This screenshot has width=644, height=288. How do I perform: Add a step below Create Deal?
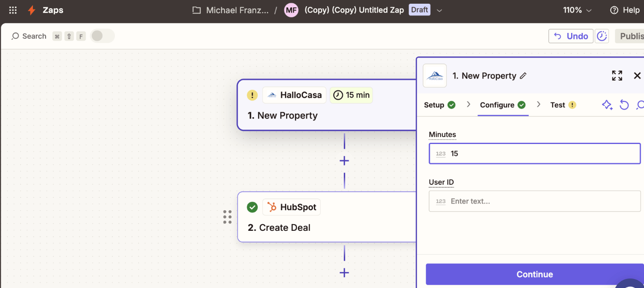point(344,272)
